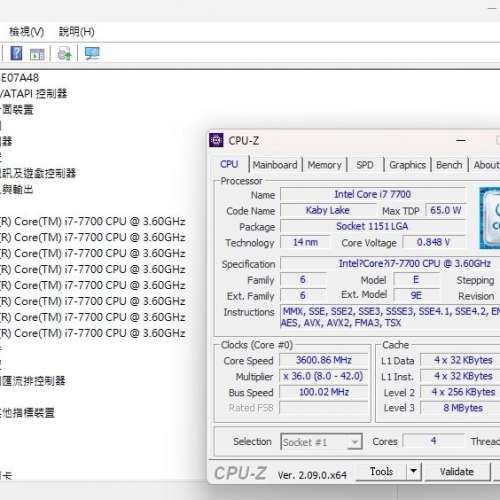Open the arrow dropdown next to Tools

click(x=414, y=471)
